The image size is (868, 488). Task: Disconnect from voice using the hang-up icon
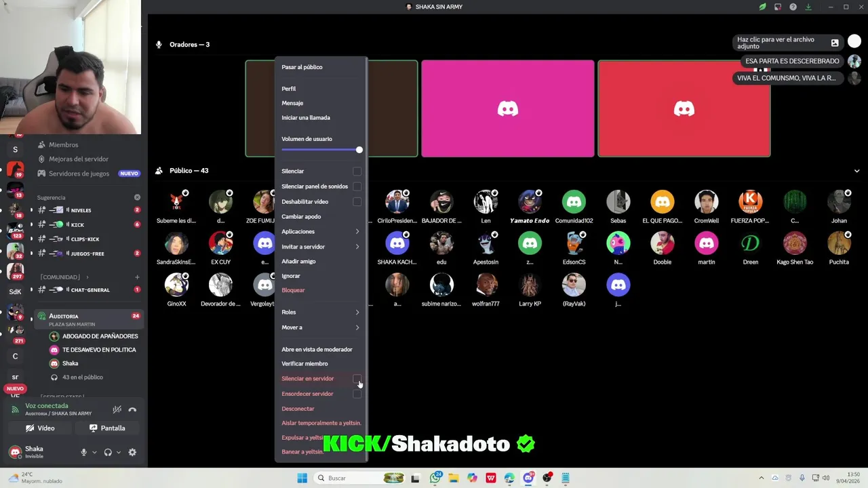coord(132,409)
